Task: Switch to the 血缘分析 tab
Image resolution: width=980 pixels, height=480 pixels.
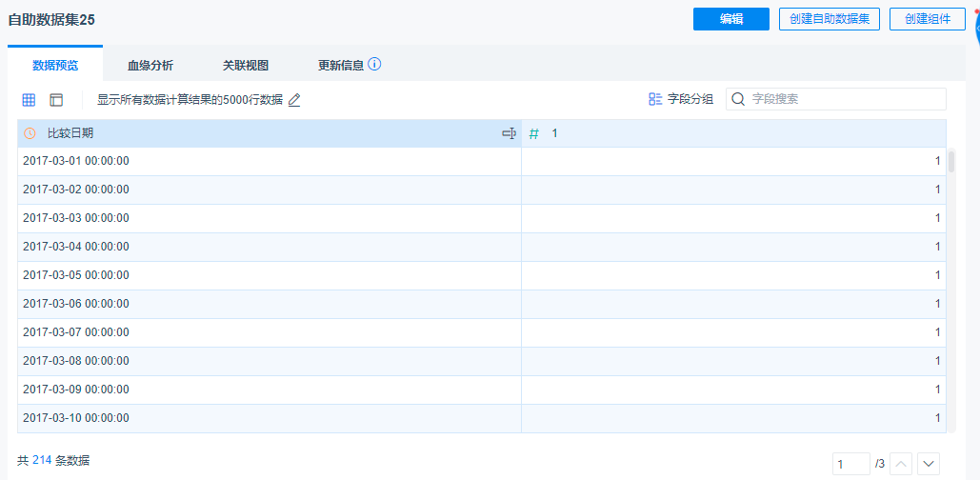Action: (150, 66)
